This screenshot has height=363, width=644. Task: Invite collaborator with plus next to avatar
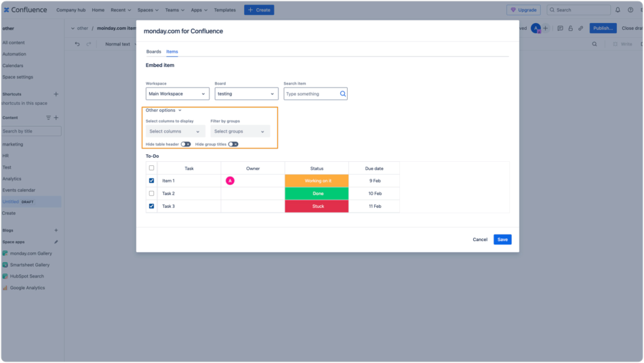[x=546, y=28]
